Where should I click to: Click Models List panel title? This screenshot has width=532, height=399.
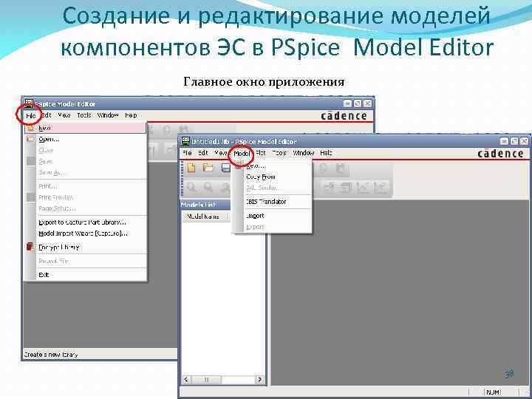point(198,205)
